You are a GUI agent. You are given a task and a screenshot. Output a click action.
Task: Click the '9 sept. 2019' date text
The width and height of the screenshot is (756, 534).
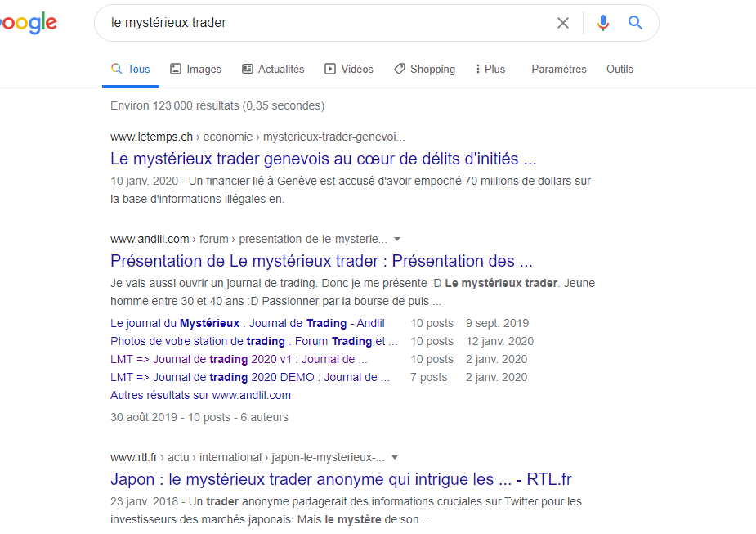click(x=497, y=323)
